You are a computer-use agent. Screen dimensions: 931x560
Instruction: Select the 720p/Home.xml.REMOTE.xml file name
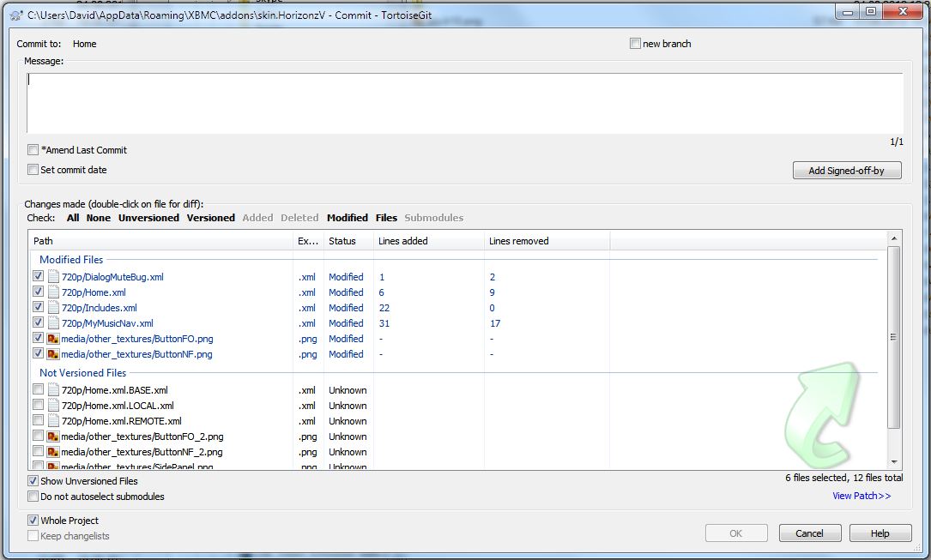coord(121,421)
